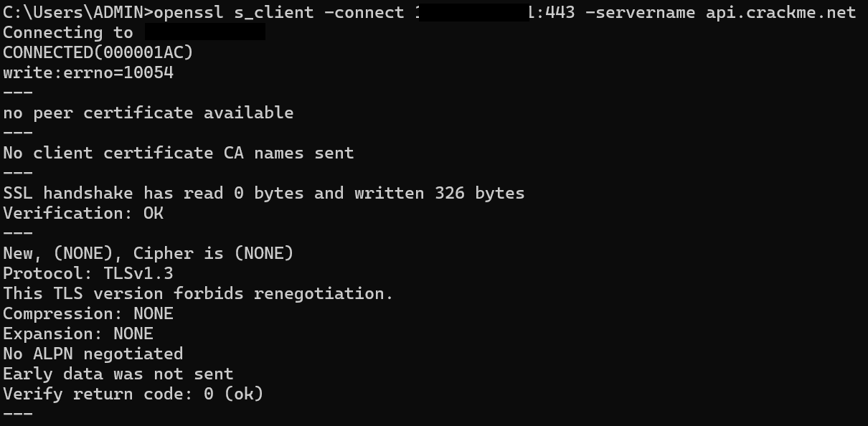868x426 pixels.
Task: Click the "SSL handshake has read" line
Action: click(x=264, y=193)
